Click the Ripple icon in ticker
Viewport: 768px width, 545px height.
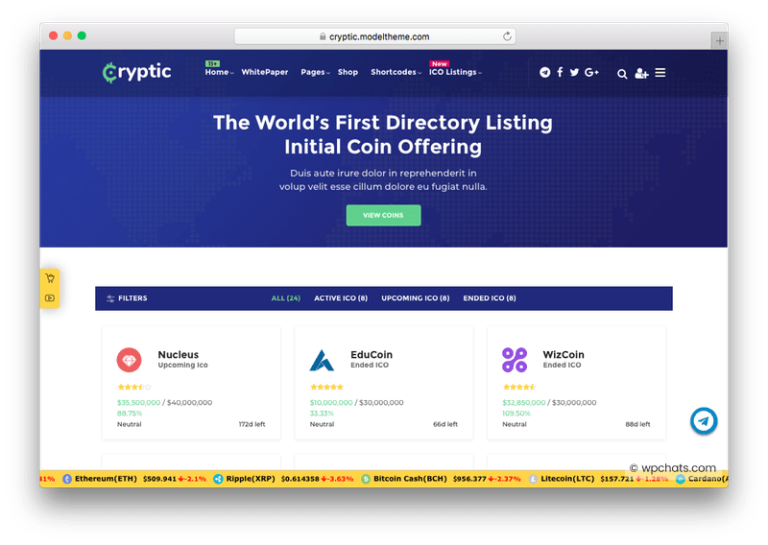tap(218, 479)
